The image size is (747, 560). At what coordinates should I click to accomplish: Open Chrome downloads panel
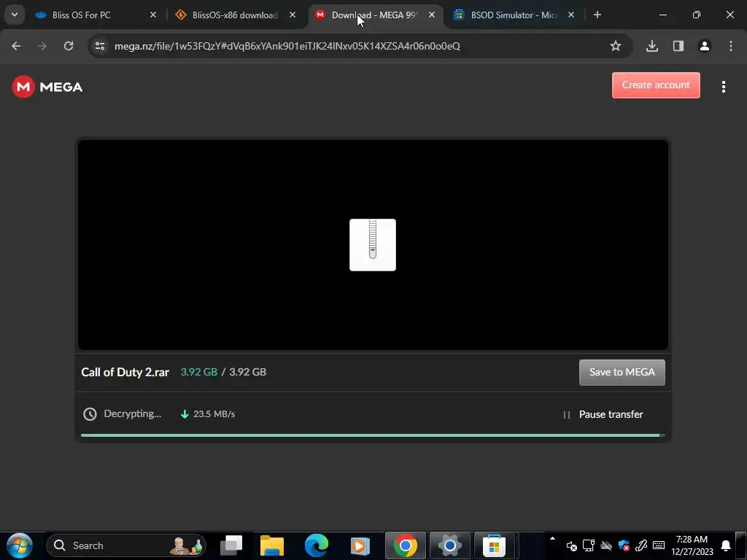pyautogui.click(x=651, y=46)
